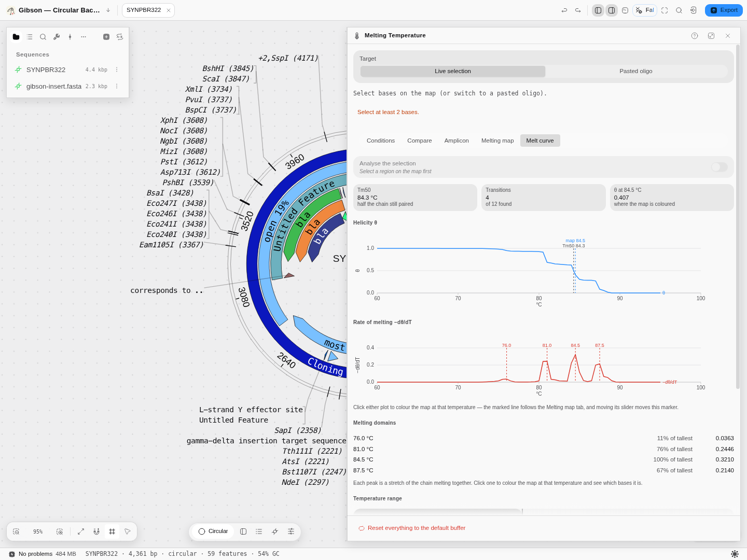This screenshot has width=747, height=560.
Task: Open the folder (files) sidebar tab
Action: coord(16,37)
